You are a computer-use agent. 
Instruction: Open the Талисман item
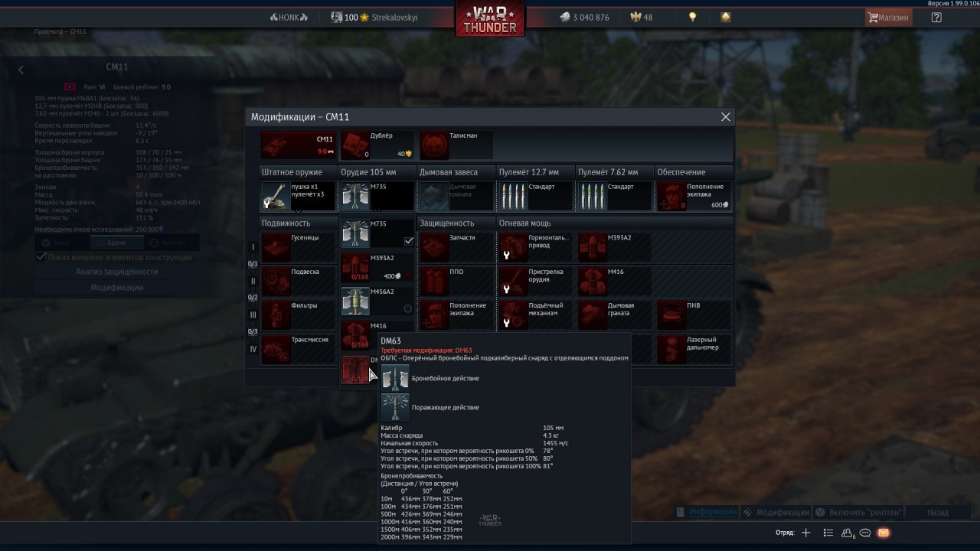click(456, 145)
